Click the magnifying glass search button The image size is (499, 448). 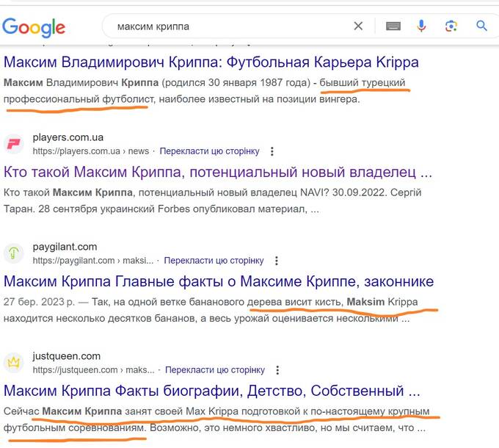[x=482, y=26]
